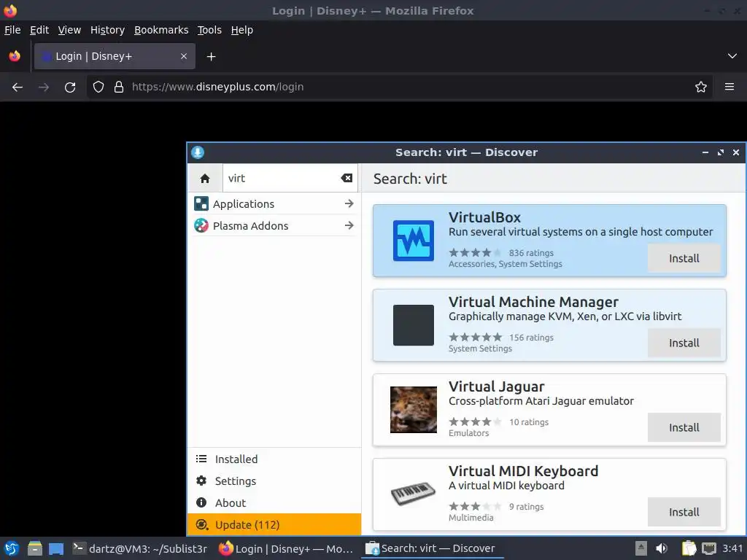Open Firefox Bookmarks menu
The image size is (747, 560).
[x=161, y=30]
